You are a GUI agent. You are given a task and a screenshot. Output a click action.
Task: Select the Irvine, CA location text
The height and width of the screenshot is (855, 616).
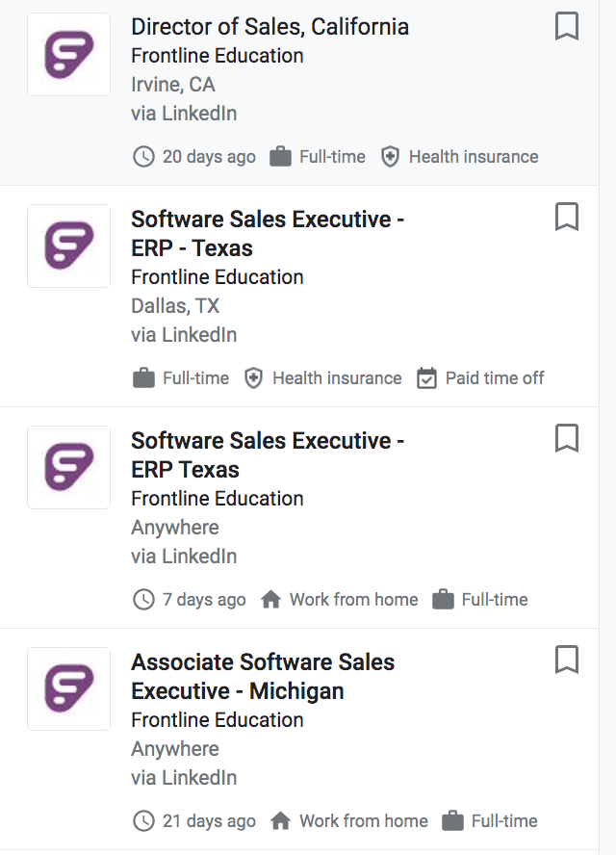173,85
